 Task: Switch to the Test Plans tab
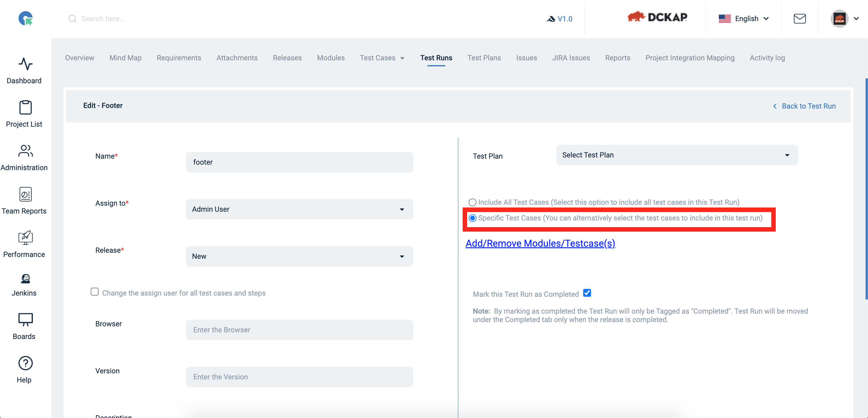tap(484, 58)
